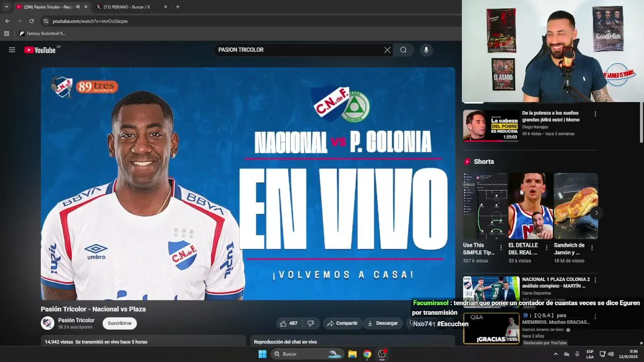Play the Sandwich de Jamón short

576,206
